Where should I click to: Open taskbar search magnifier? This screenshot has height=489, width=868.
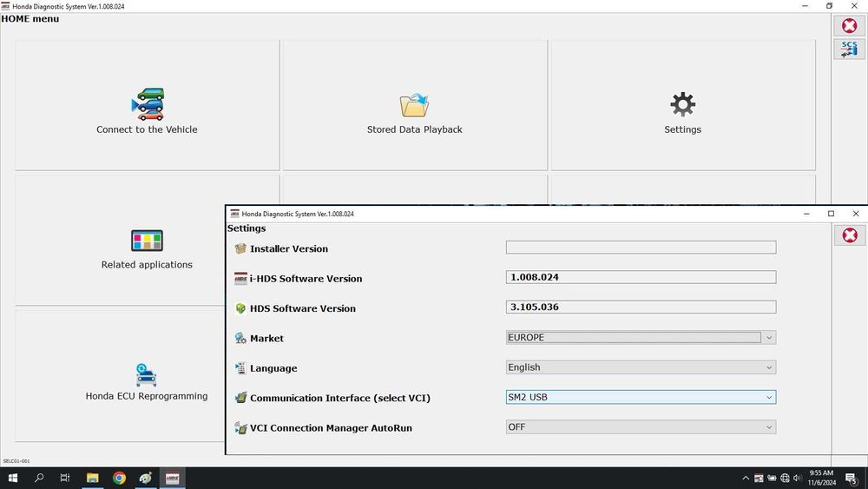coord(39,478)
